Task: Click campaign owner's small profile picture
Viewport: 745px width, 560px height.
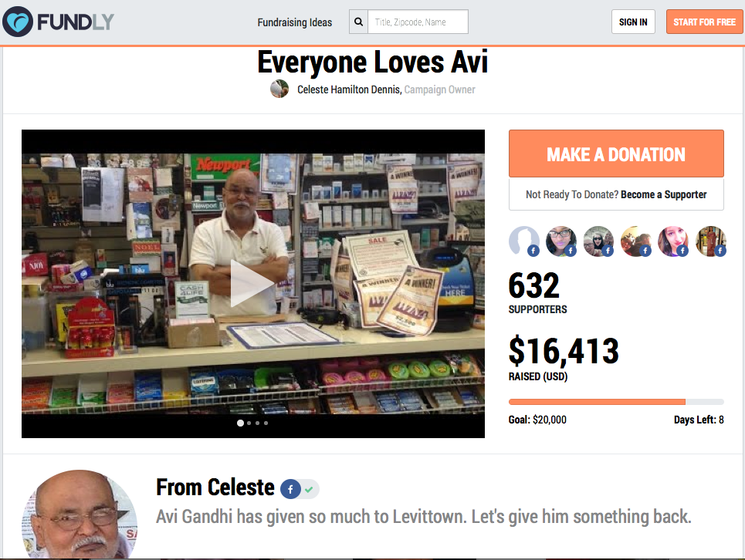Action: pyautogui.click(x=279, y=89)
